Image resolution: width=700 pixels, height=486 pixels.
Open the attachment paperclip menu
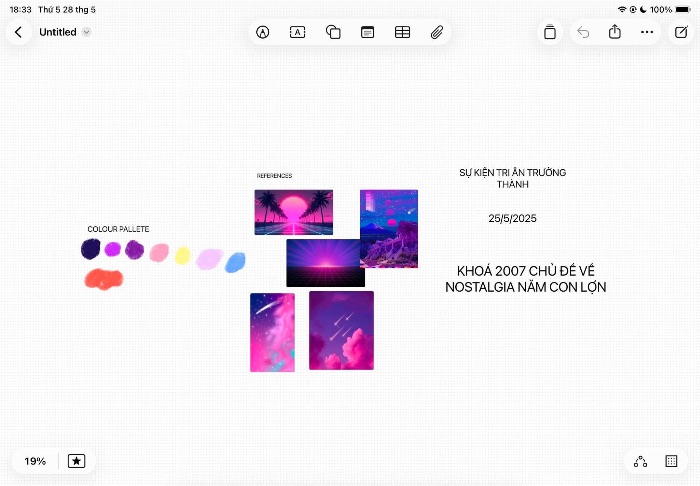tap(437, 32)
